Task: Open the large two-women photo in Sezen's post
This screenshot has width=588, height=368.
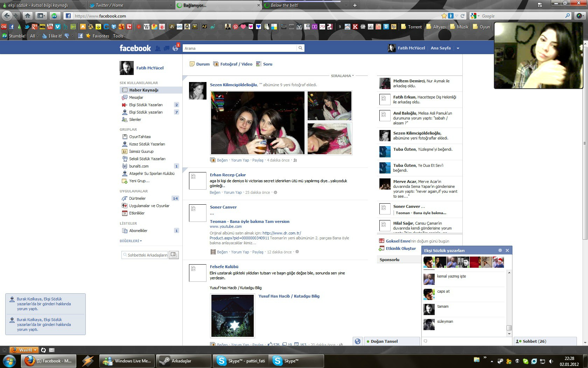Action: point(258,123)
